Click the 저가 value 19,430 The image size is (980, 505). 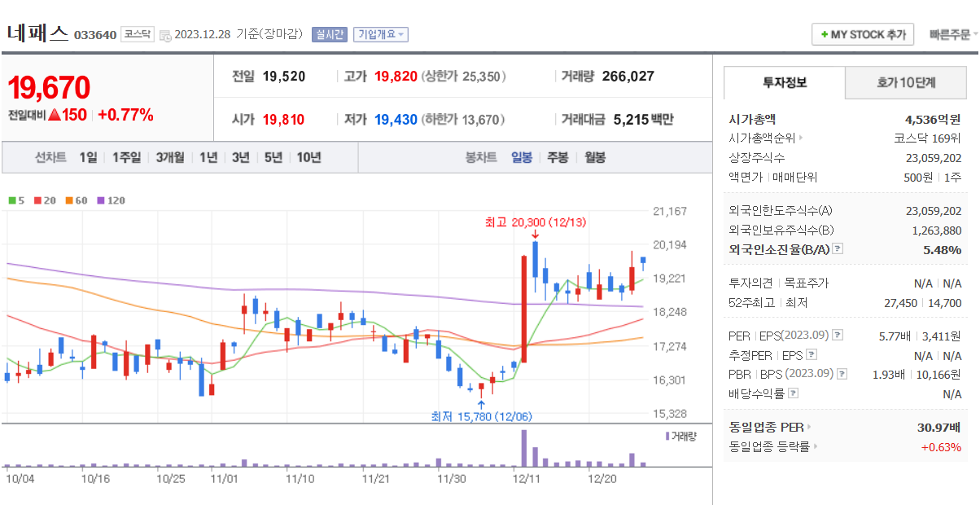pyautogui.click(x=396, y=120)
